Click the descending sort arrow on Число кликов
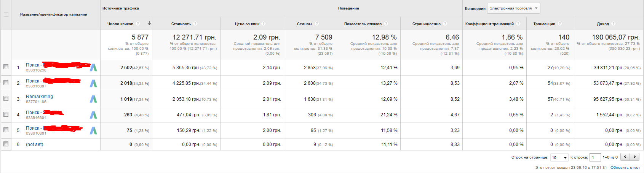 [x=149, y=24]
